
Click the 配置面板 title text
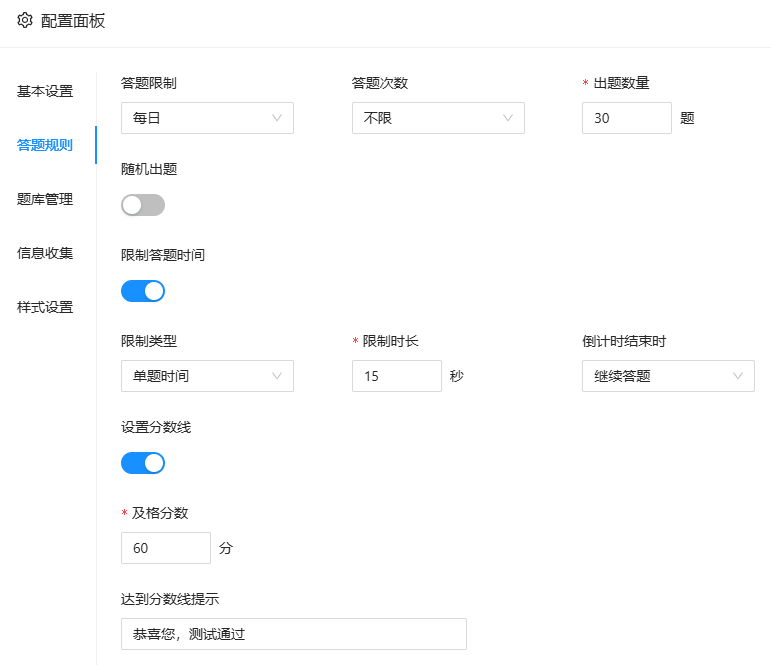(x=73, y=20)
